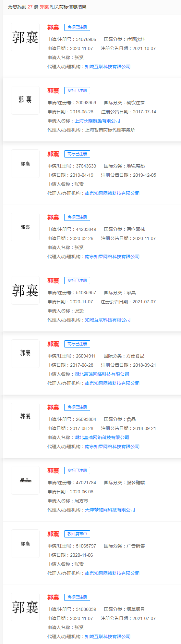Open agent 南京知果网络科技有限公司 in 方便食品 result
The width and height of the screenshot is (181, 644).
click(112, 383)
